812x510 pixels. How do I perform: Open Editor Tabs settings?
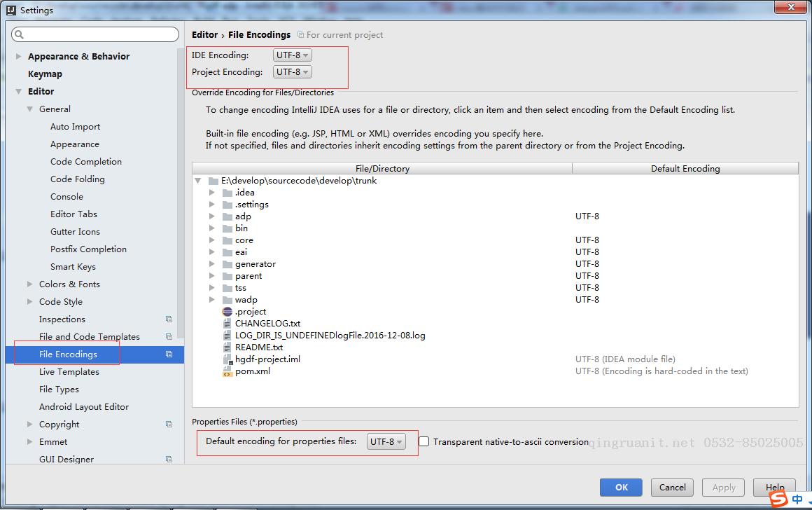pyautogui.click(x=73, y=214)
